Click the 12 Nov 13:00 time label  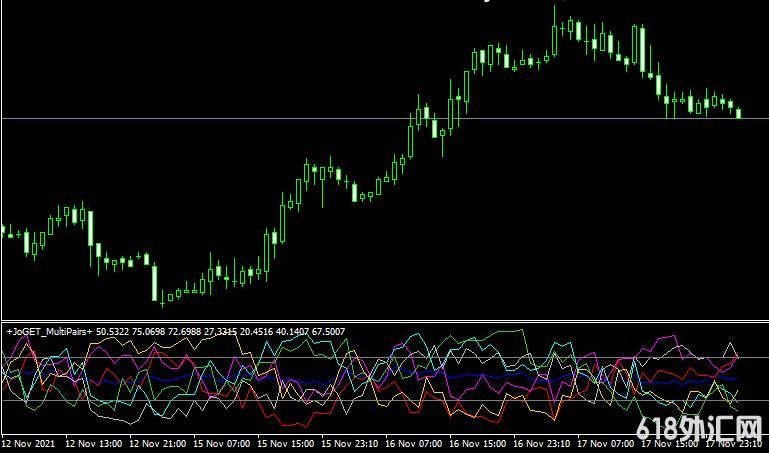(93, 442)
